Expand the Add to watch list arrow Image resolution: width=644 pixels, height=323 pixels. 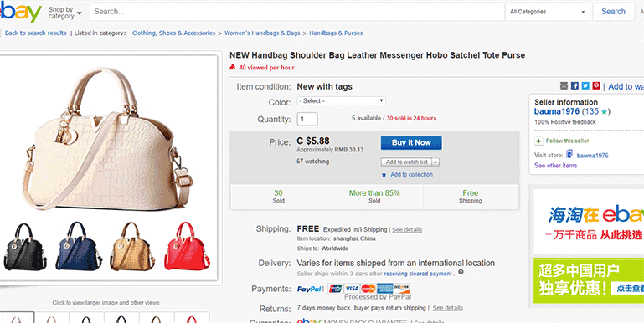pyautogui.click(x=435, y=162)
